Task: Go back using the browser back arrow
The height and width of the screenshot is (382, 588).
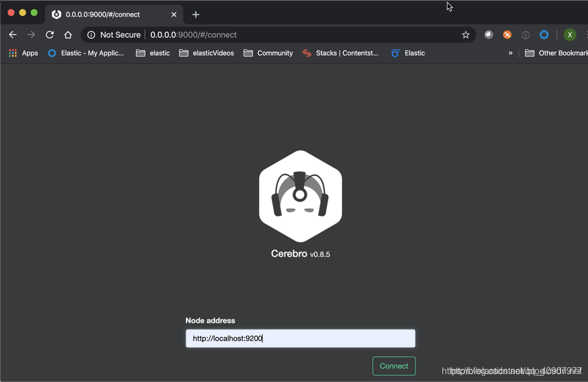Action: pyautogui.click(x=13, y=35)
